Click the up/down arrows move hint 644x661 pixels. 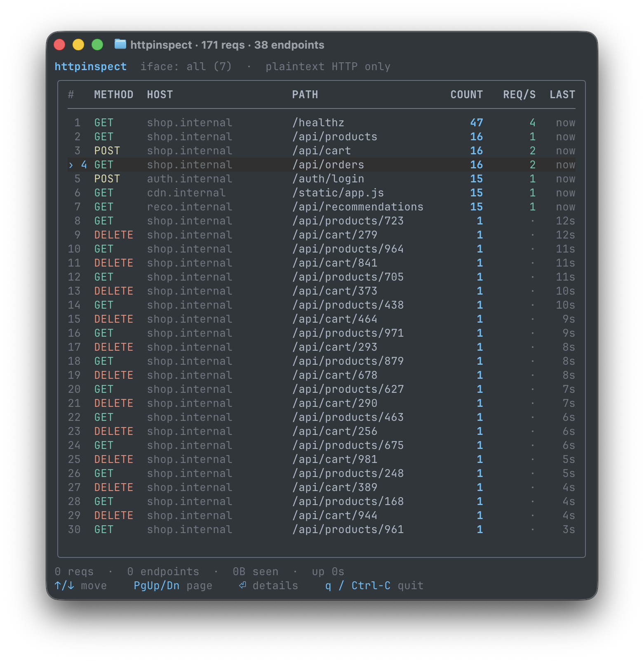(x=81, y=585)
